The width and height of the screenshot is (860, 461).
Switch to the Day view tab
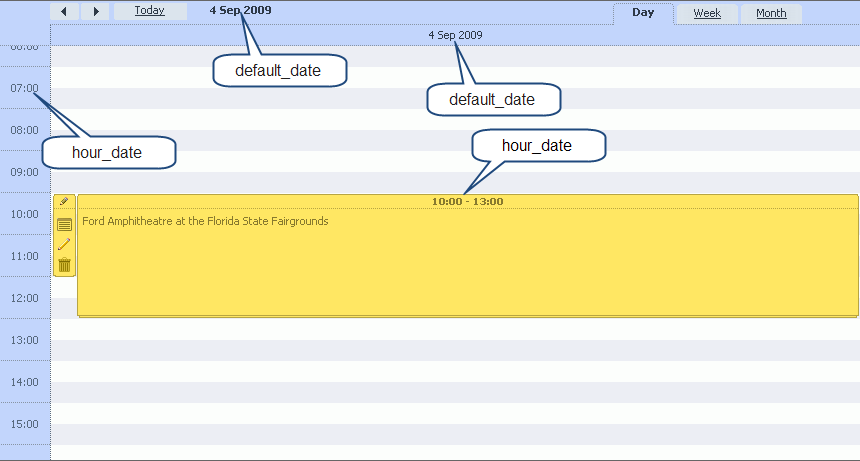pyautogui.click(x=643, y=13)
